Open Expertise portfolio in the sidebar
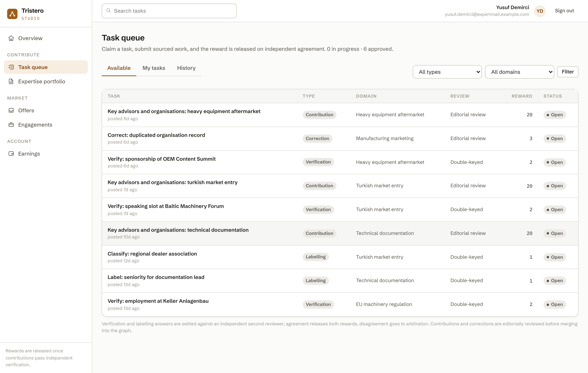The image size is (588, 373). [x=46, y=81]
